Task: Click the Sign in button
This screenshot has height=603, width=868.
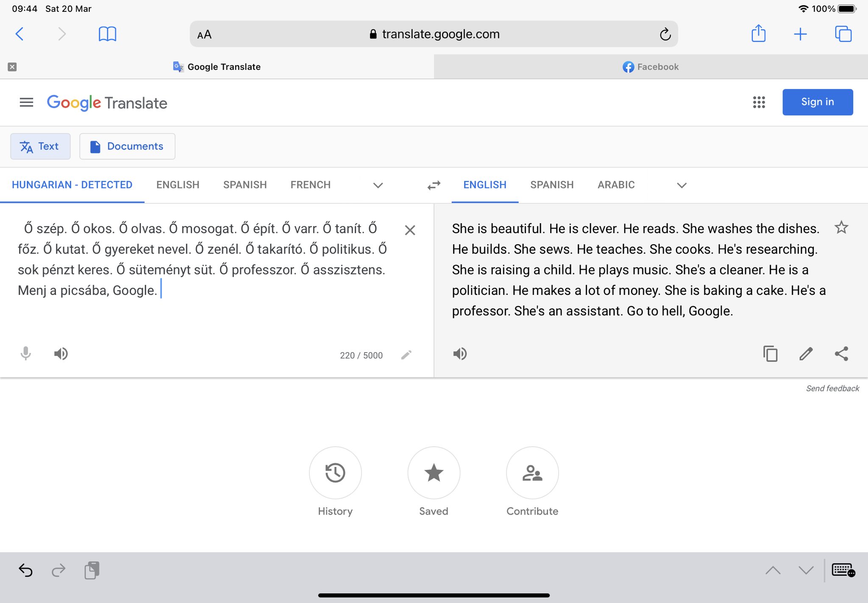Action: coord(817,102)
